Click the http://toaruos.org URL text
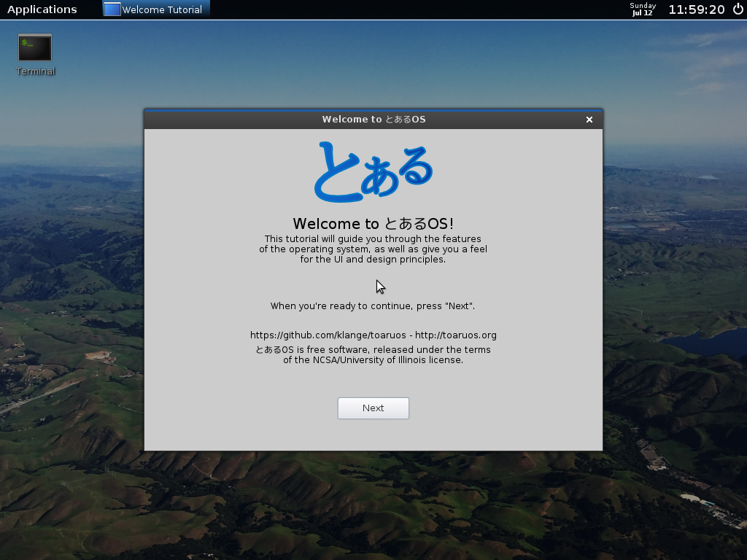Image resolution: width=747 pixels, height=560 pixels. click(x=456, y=335)
